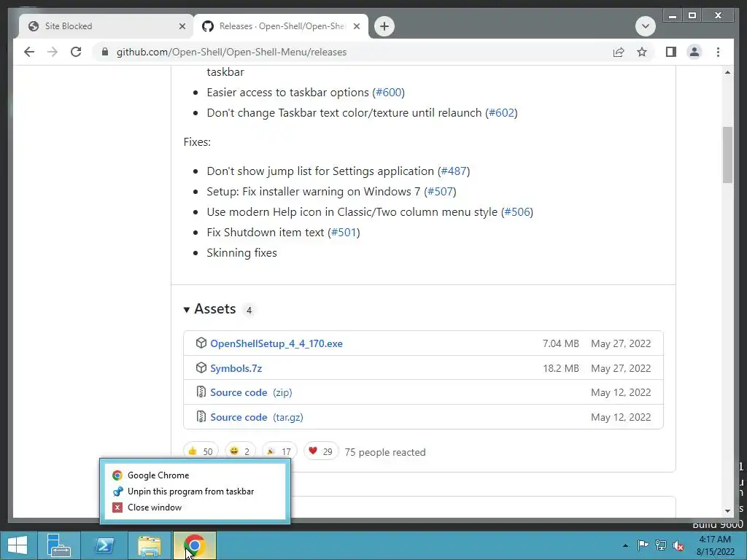Click Chrome icon on taskbar

click(194, 545)
